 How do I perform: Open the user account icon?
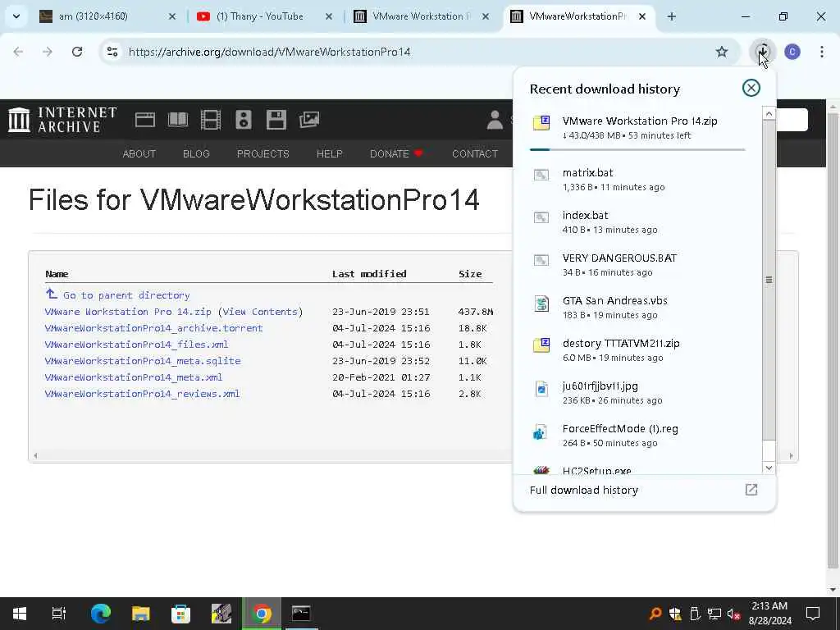(495, 120)
